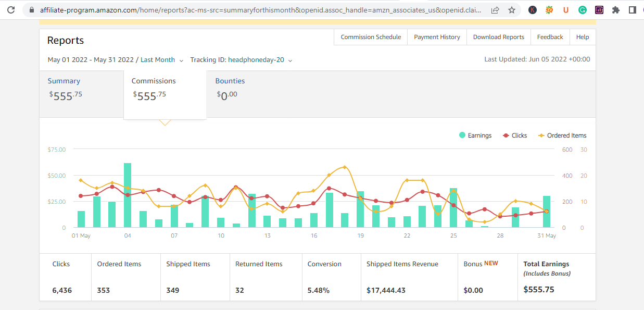The width and height of the screenshot is (644, 310).
Task: Open the Grammarly extension icon
Action: point(583,10)
